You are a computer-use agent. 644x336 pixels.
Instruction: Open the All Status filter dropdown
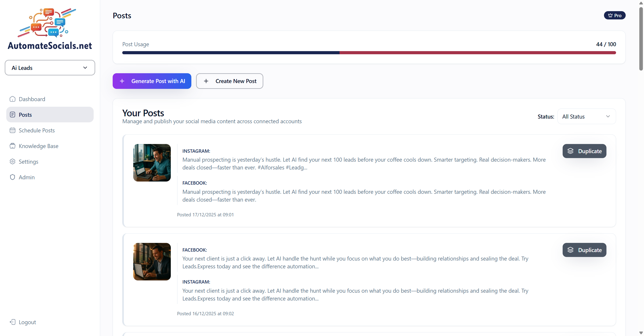(586, 116)
